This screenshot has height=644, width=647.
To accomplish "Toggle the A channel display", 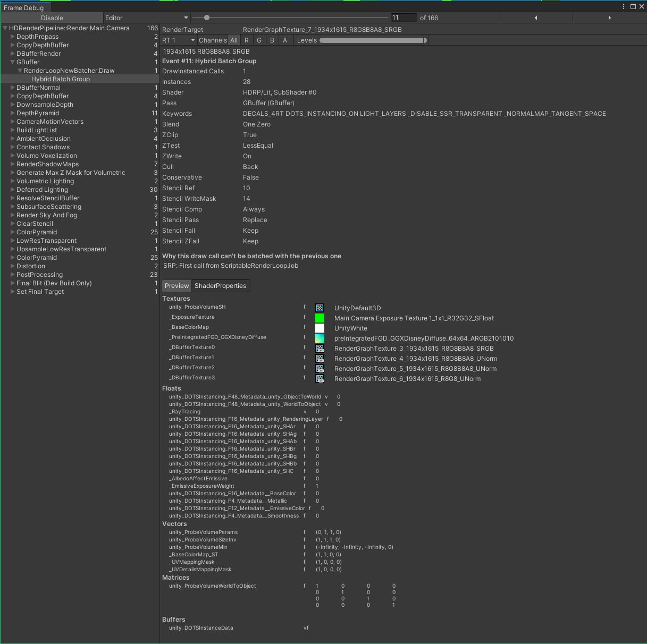I will point(285,40).
